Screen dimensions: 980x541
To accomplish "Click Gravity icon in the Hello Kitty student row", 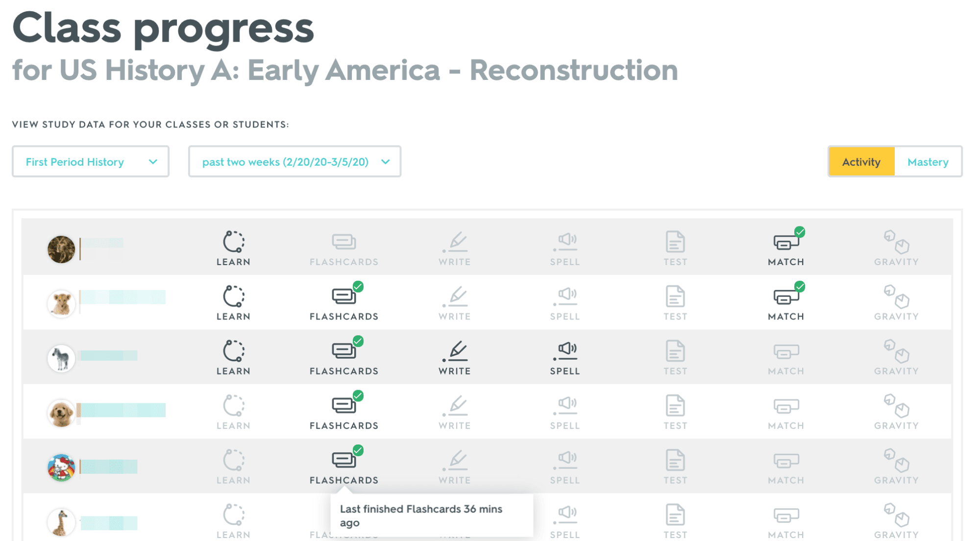I will [x=896, y=460].
